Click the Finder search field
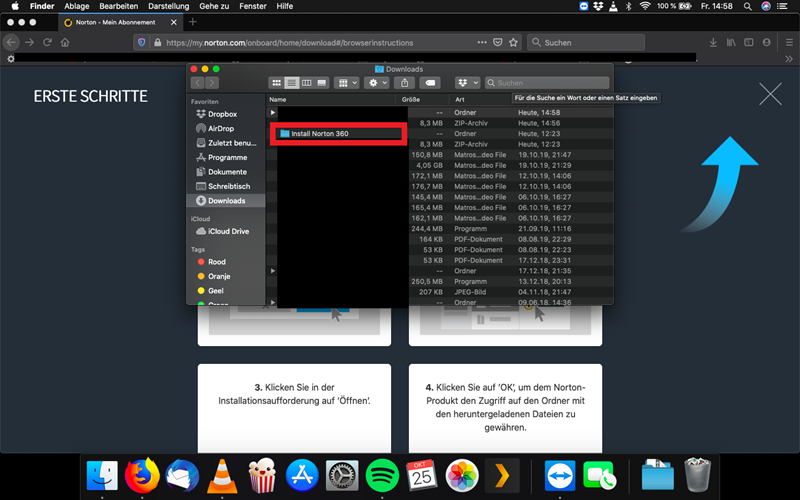 click(547, 83)
